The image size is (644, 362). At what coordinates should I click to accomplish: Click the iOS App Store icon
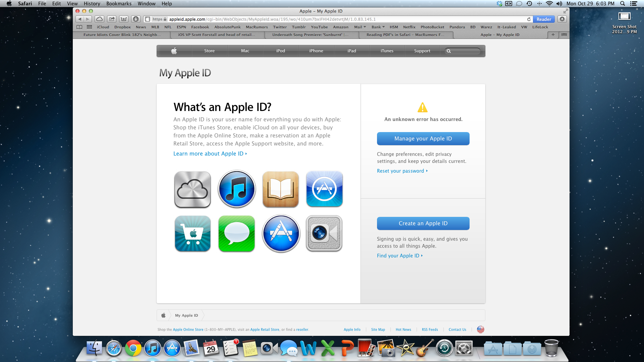(x=324, y=189)
